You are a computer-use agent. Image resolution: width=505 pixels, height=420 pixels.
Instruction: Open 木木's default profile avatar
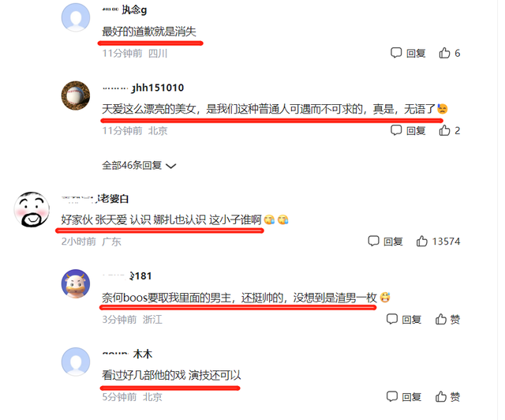coord(76,362)
